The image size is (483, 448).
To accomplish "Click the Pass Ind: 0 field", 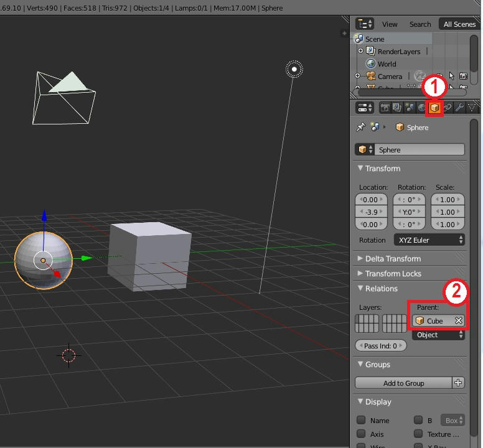I will coord(381,345).
